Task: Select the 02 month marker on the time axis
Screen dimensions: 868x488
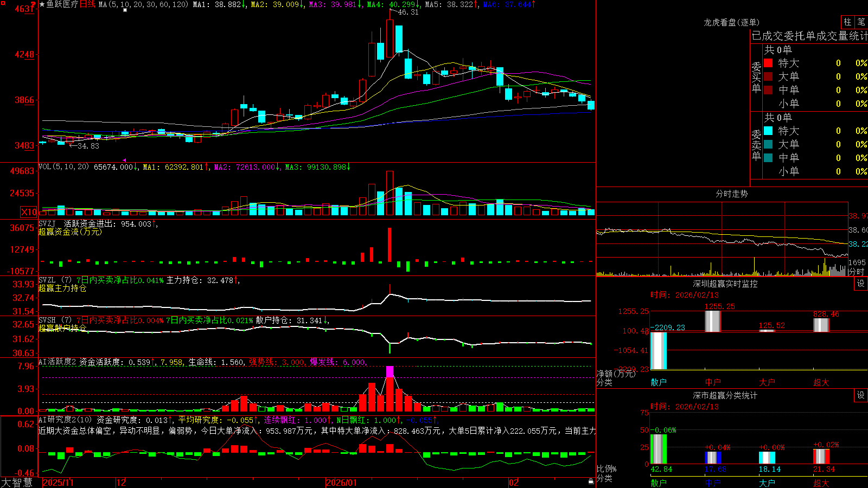Action: click(514, 483)
